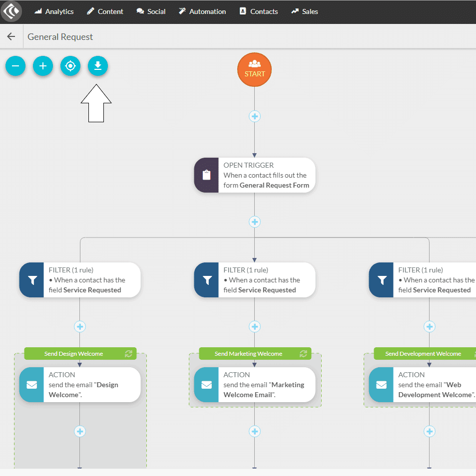Add a step below the START node
Viewport: 476px width, 476px height.
pyautogui.click(x=255, y=116)
